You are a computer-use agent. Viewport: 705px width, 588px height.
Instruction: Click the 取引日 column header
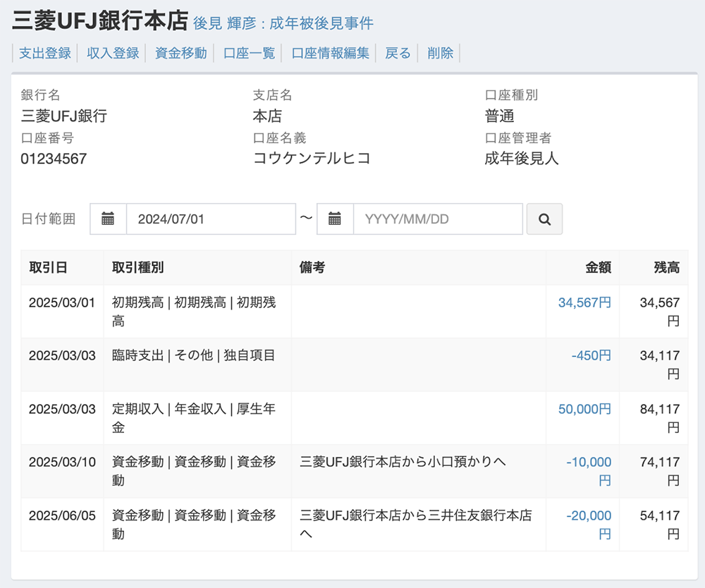48,267
